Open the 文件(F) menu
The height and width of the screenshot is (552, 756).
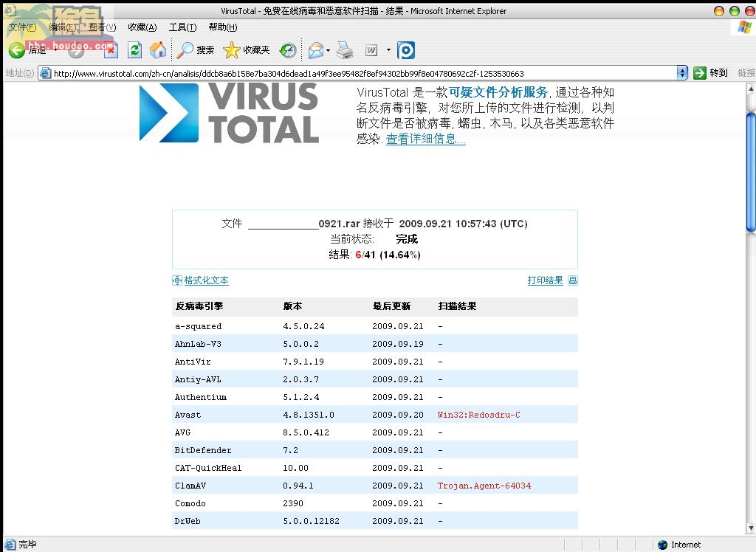(x=23, y=27)
